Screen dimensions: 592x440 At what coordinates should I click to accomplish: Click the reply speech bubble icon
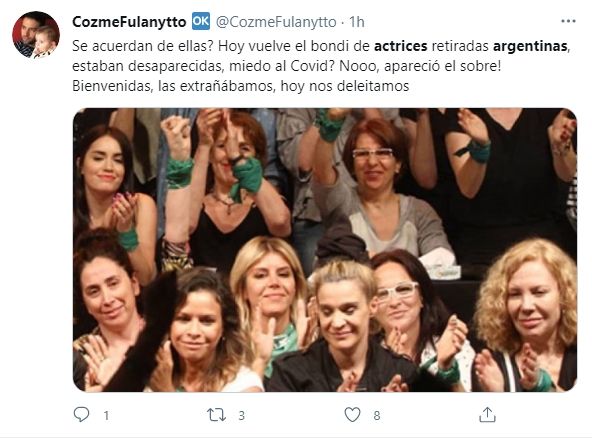tap(82, 415)
